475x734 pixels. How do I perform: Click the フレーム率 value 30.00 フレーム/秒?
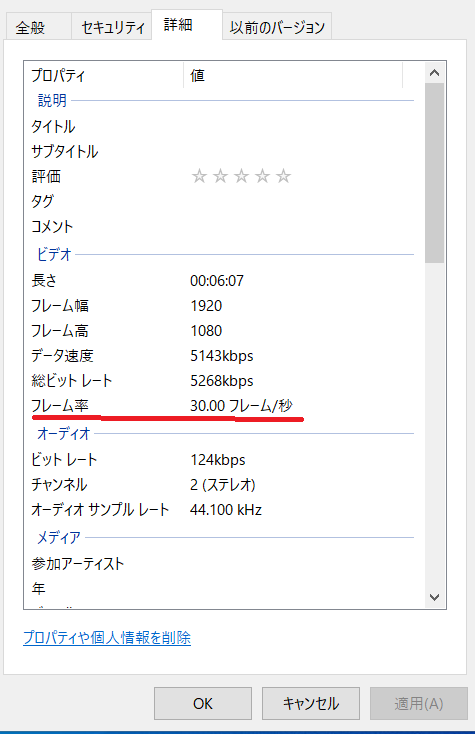(x=241, y=405)
